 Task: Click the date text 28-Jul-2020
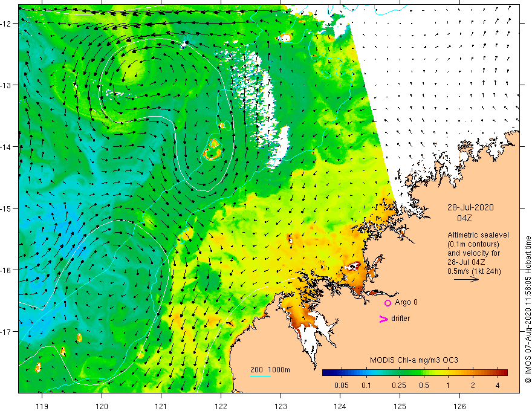click(470, 207)
